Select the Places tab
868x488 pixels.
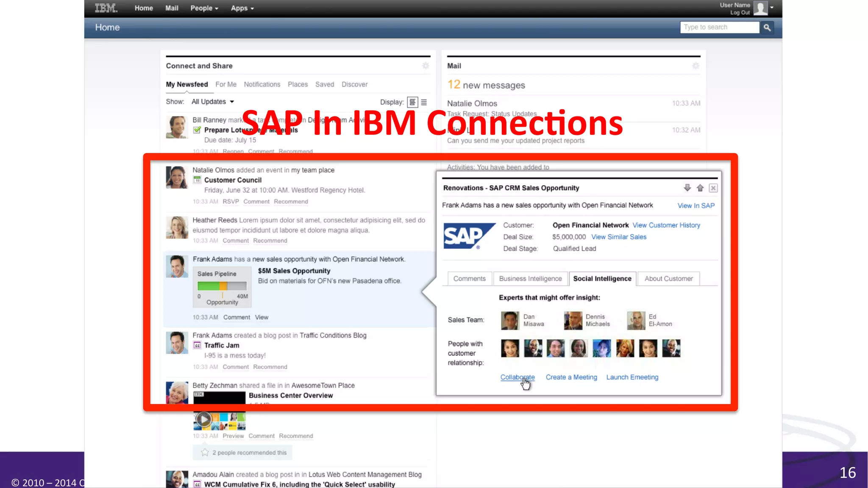coord(298,84)
